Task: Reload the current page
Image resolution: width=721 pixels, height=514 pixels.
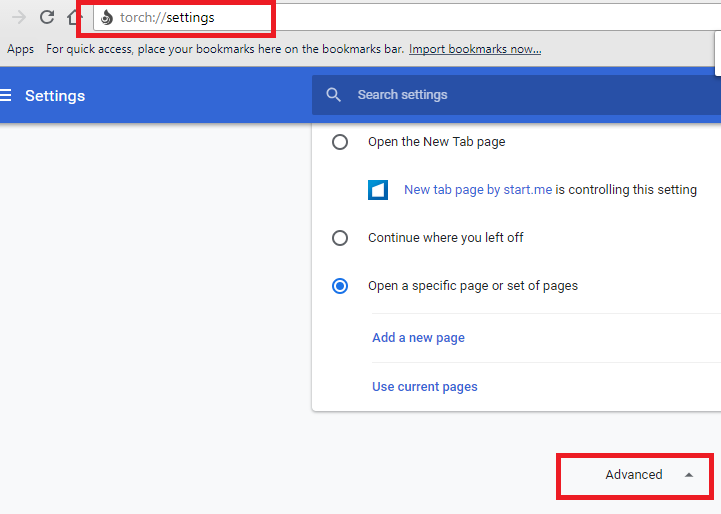Action: [47, 17]
